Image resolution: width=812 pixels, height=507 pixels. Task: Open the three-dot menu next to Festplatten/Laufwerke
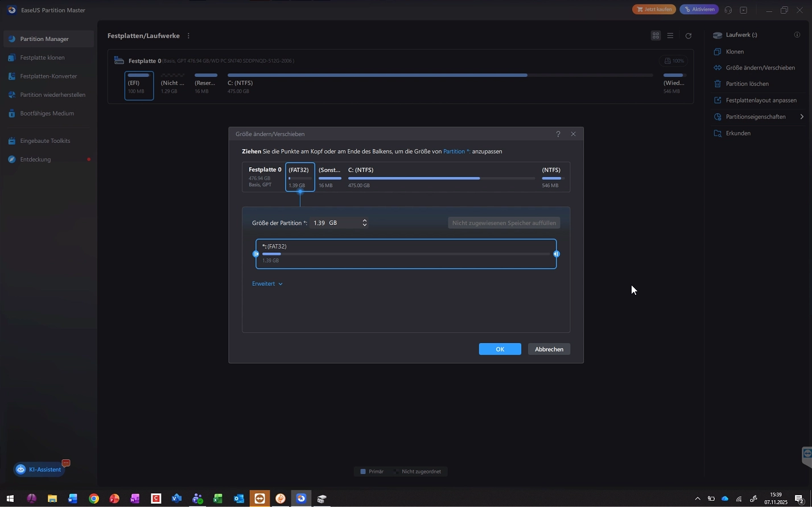188,36
